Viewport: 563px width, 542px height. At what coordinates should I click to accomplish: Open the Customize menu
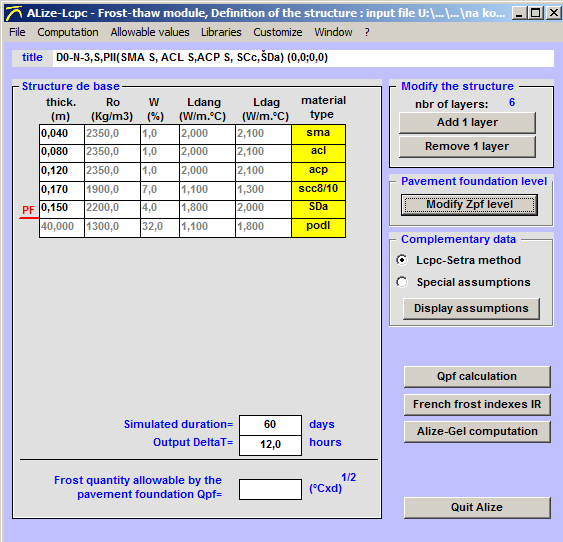278,32
